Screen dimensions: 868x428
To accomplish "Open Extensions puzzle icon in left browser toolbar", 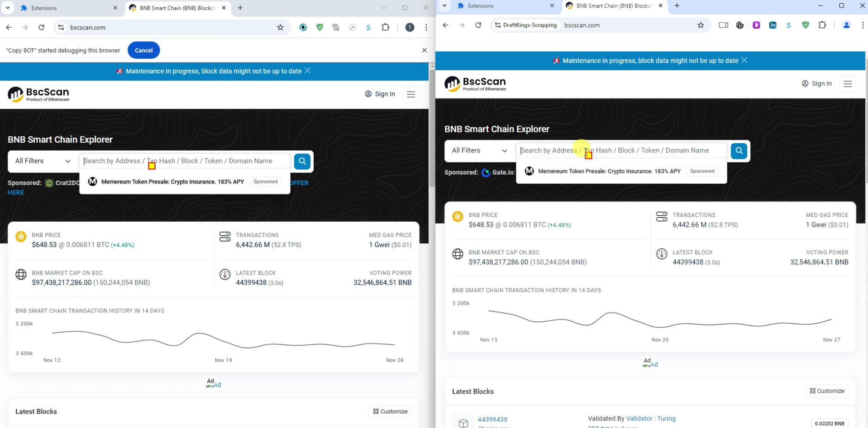I will click(386, 27).
